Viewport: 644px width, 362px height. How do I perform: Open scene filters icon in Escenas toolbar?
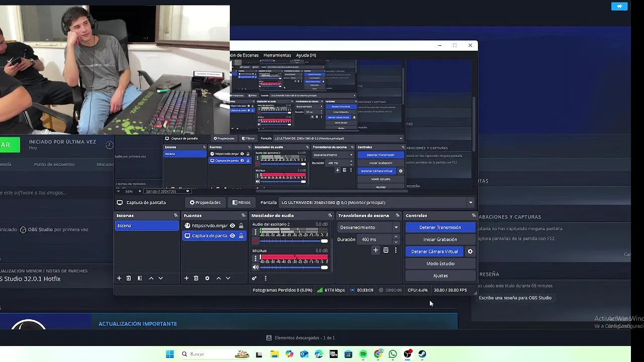(140, 278)
